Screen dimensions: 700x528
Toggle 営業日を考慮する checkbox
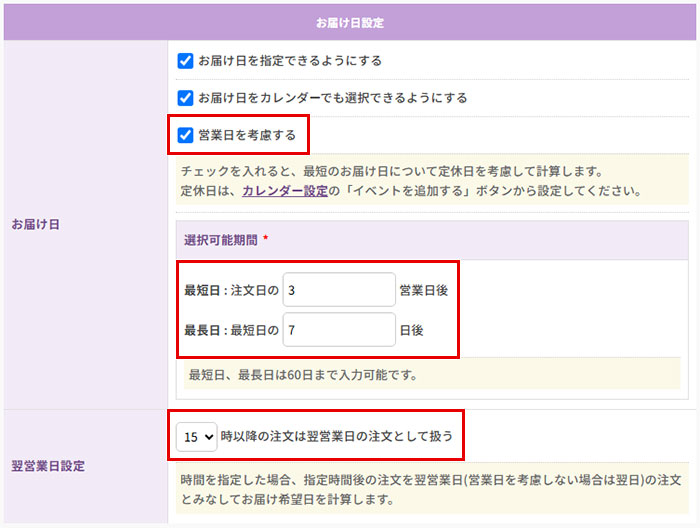click(185, 135)
